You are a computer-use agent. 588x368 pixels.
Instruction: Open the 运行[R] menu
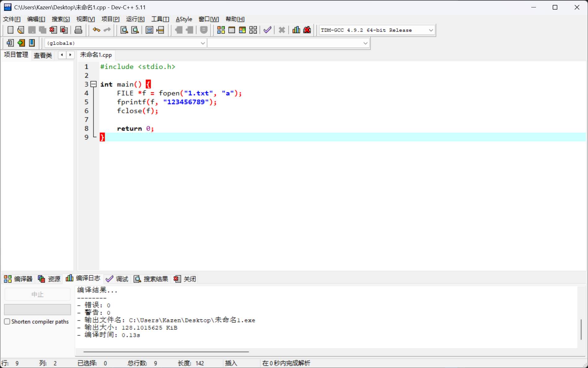click(135, 19)
